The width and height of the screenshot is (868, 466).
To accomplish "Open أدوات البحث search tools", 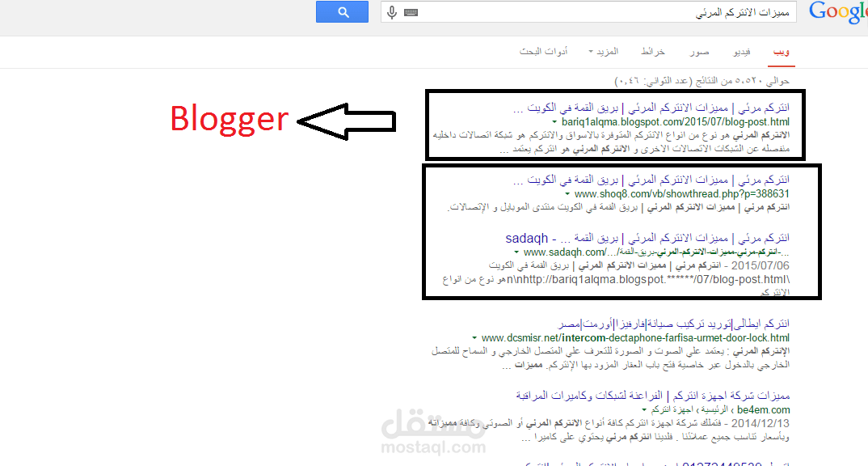I will coord(544,52).
